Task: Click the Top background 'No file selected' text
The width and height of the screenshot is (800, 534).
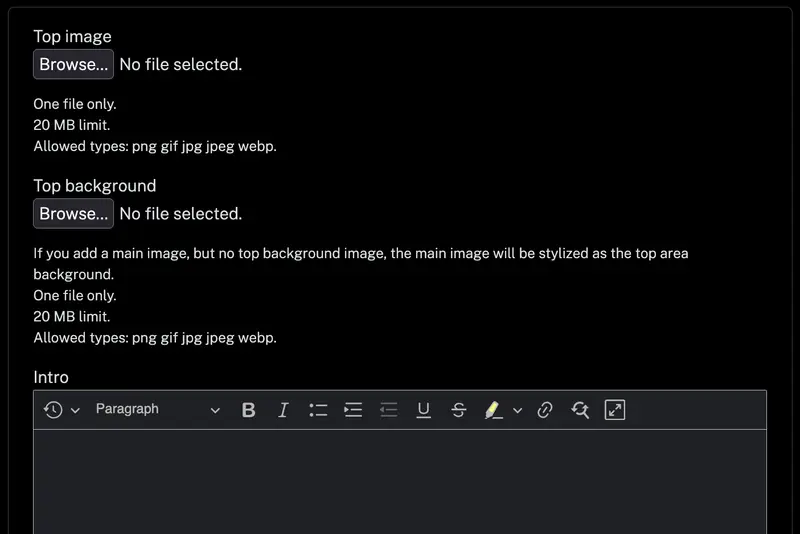Action: (x=180, y=213)
